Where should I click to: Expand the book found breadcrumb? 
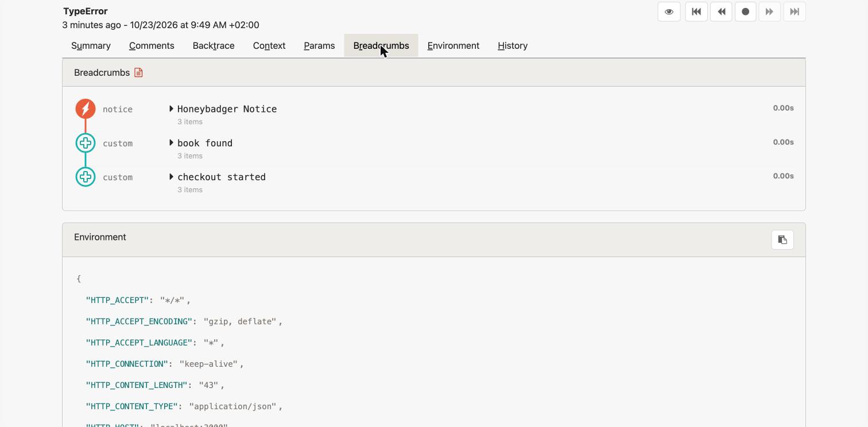click(x=171, y=143)
